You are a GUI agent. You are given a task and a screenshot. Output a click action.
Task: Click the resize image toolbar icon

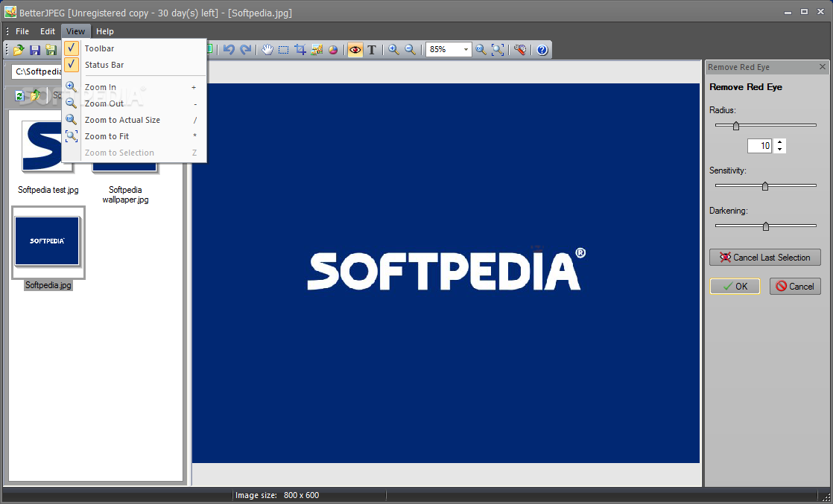[x=317, y=50]
